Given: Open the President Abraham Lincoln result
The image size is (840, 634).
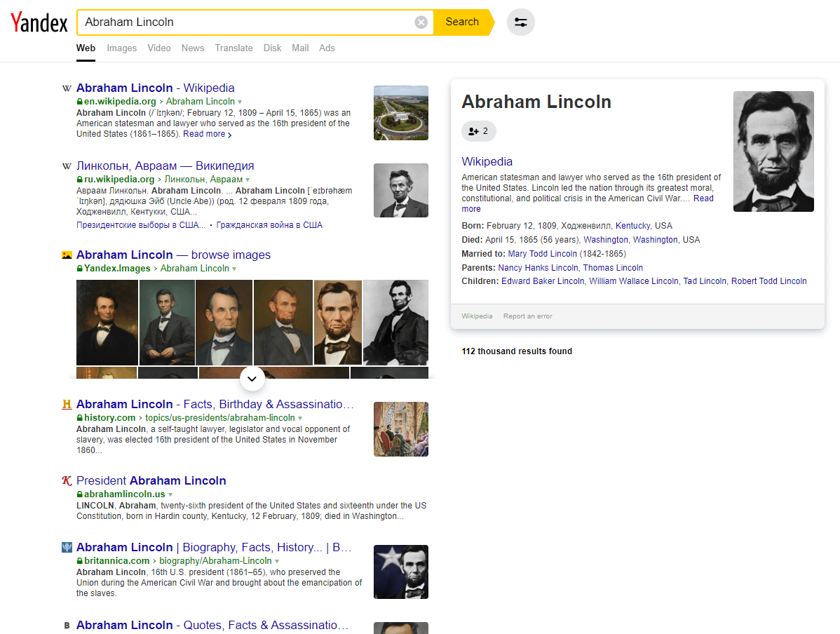Looking at the screenshot, I should click(151, 480).
